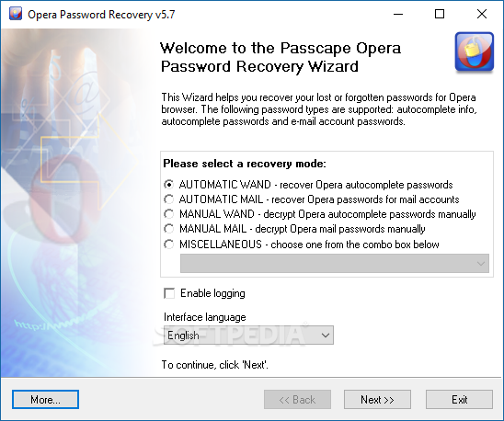Click the Opera Password Recovery v5.7 title

[101, 15]
